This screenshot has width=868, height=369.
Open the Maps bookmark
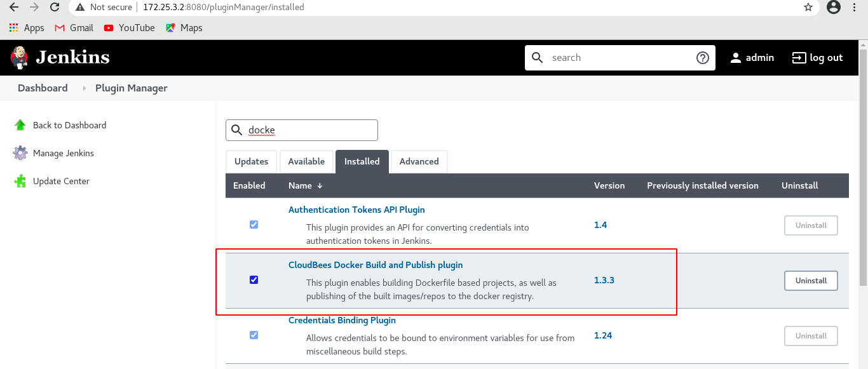point(184,28)
